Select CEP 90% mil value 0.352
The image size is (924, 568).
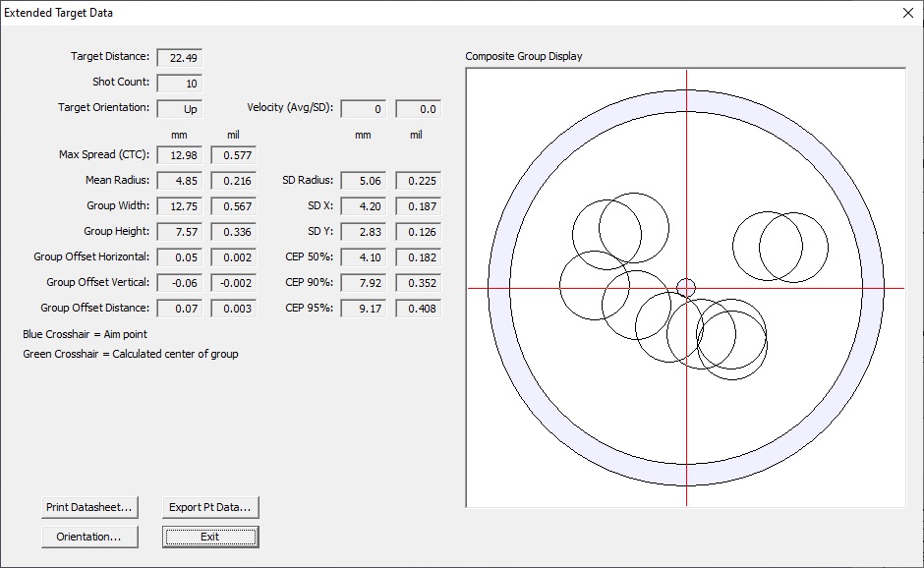pos(419,283)
